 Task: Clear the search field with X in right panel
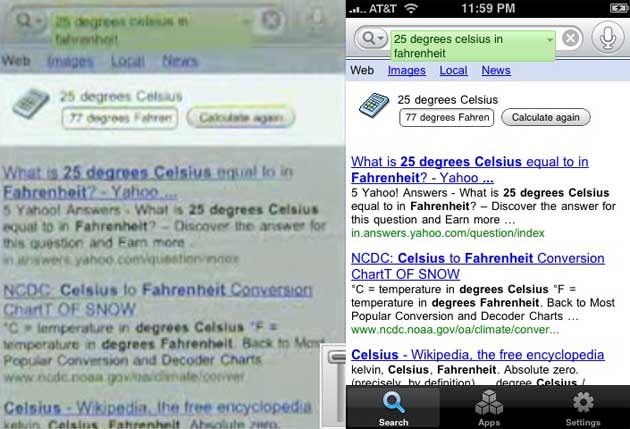[571, 39]
